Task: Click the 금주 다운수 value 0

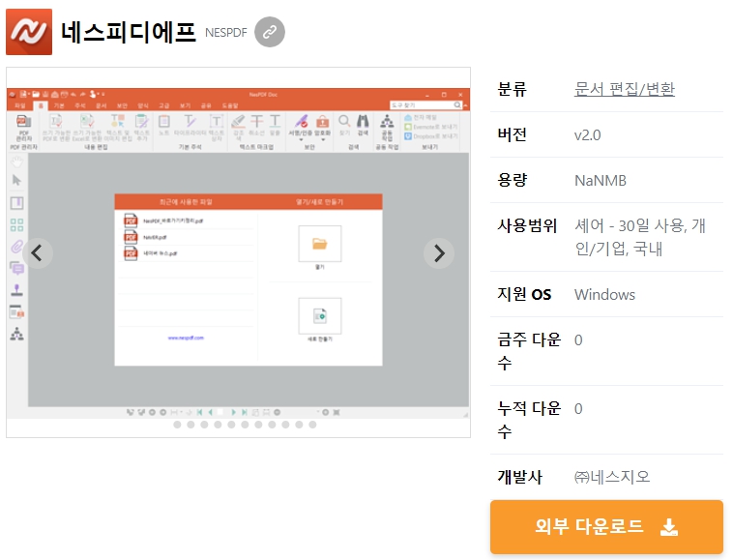Action: pos(578,340)
